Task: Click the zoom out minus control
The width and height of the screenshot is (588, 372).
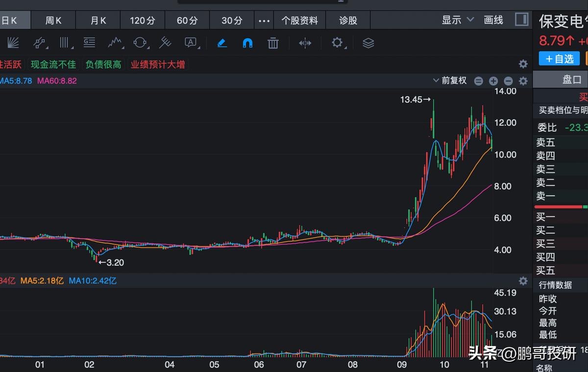Action: tap(508, 80)
